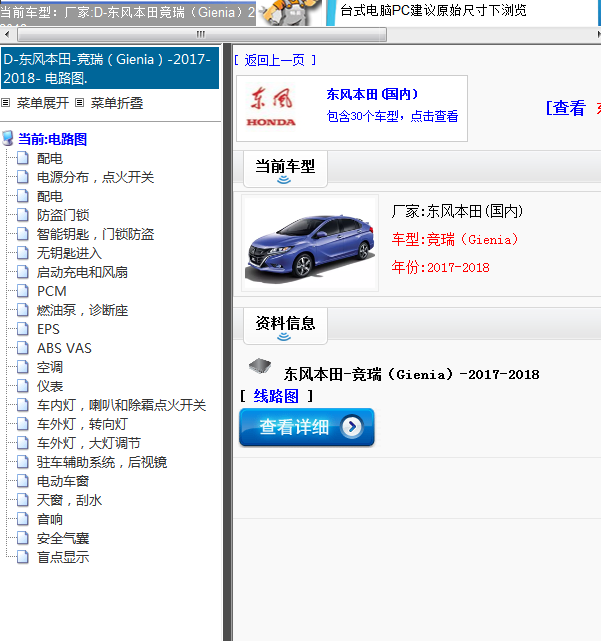
Task: Open 无钥匙进入 entry
Action: (70, 253)
